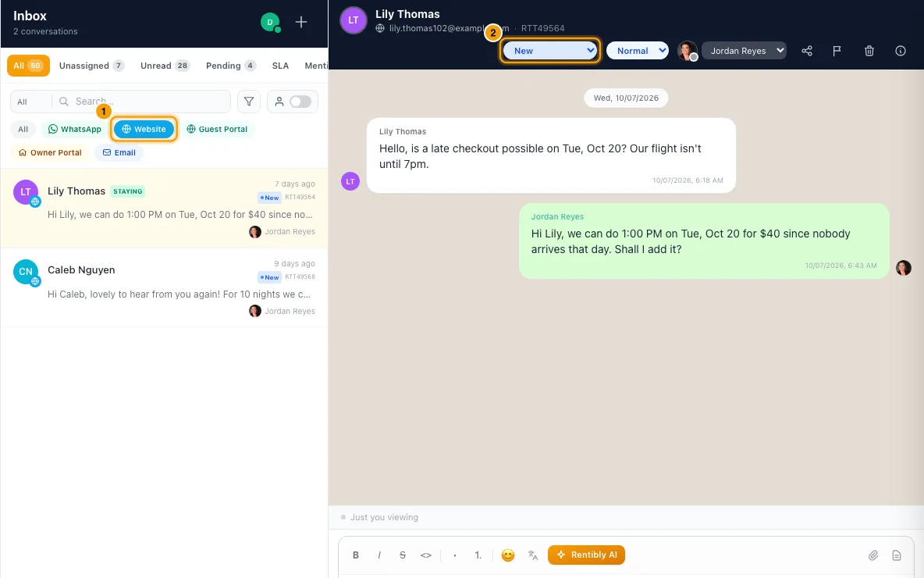Click the Lily Thomas name in header

[x=407, y=14]
